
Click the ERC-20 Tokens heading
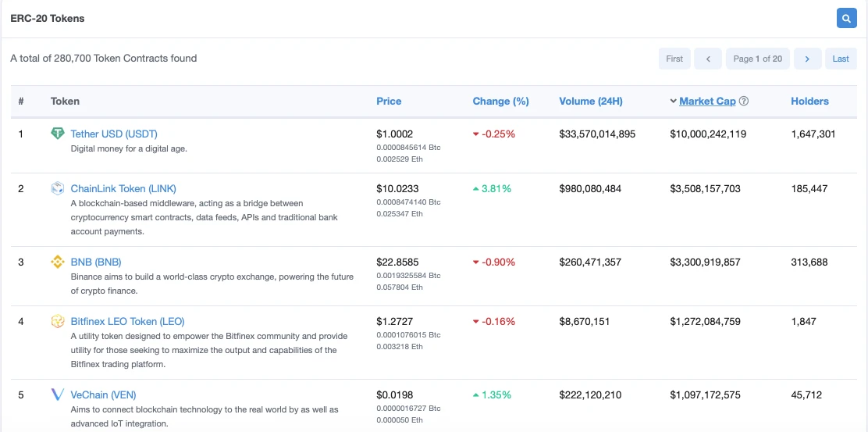48,18
